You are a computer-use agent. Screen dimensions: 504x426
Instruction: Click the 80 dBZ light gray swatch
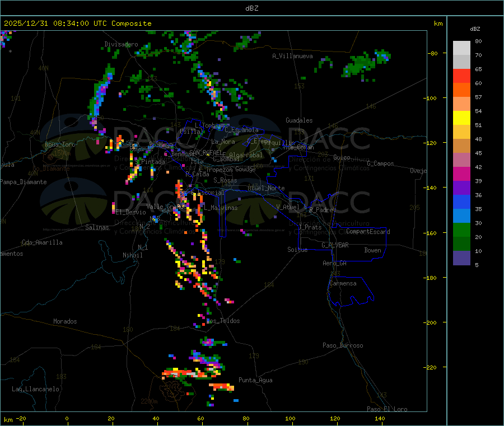point(461,48)
